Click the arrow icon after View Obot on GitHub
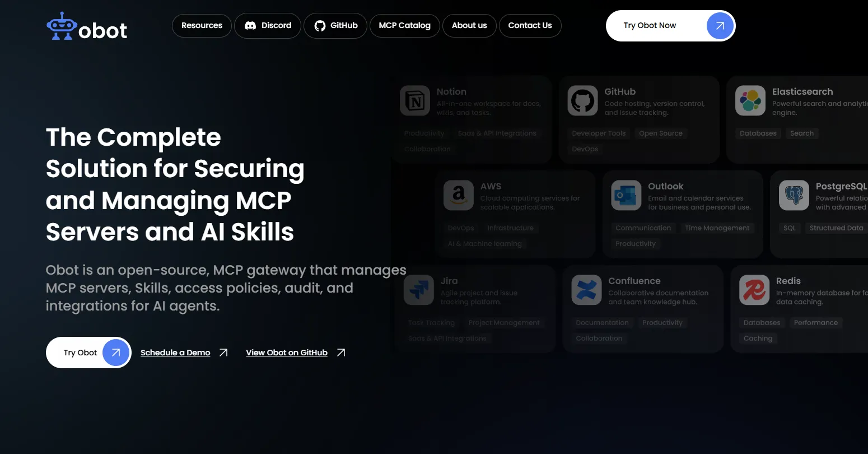Viewport: 868px width, 454px height. click(341, 353)
